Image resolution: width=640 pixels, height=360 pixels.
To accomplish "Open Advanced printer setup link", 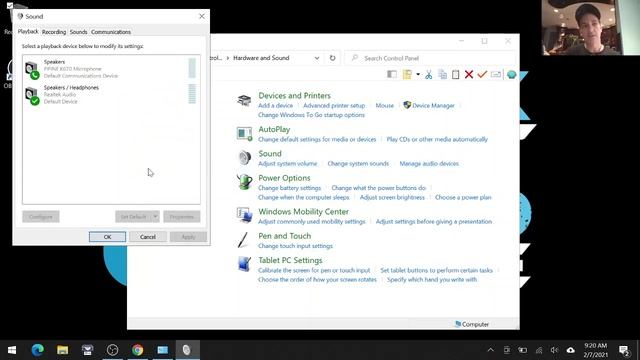I will tap(334, 105).
